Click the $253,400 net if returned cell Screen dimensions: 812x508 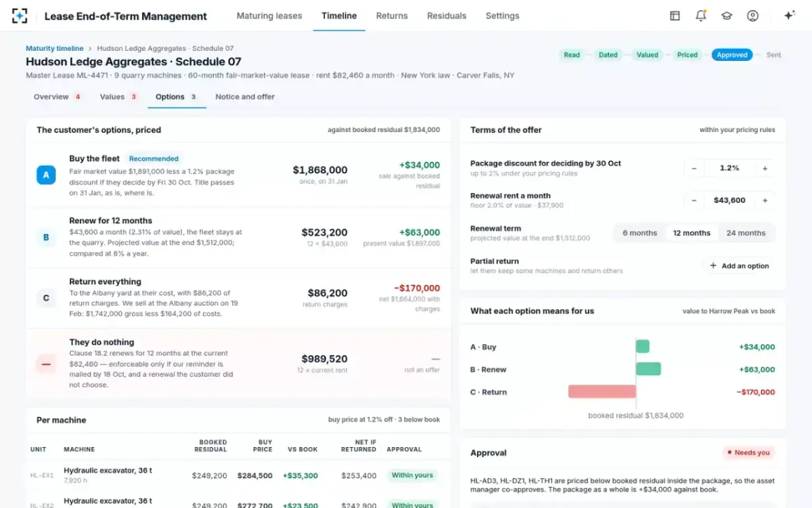click(359, 475)
